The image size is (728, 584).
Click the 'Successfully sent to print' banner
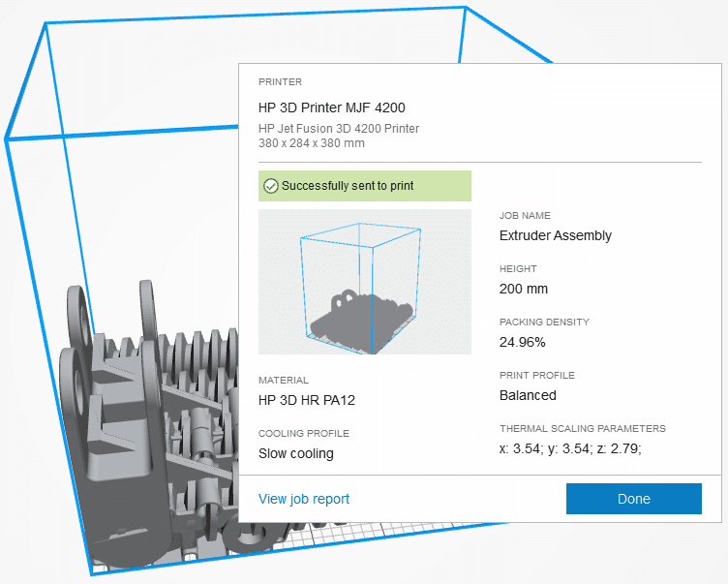[364, 185]
